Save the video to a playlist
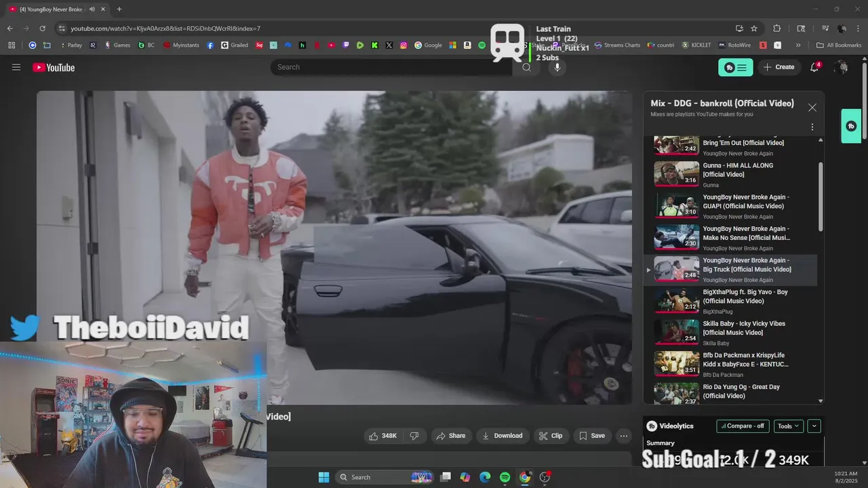The width and height of the screenshot is (868, 488). (592, 436)
